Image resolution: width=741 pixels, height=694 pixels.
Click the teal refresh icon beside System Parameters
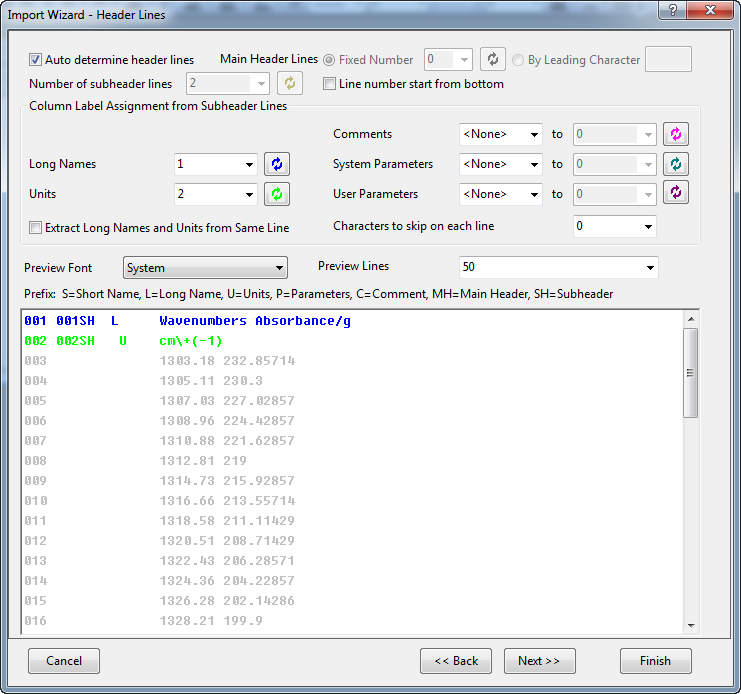676,164
